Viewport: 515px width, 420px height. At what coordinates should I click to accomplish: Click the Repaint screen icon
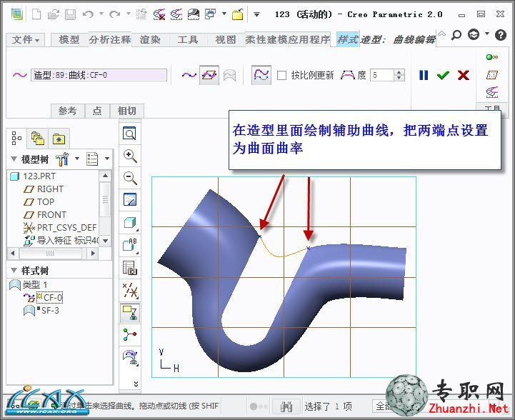(x=130, y=200)
